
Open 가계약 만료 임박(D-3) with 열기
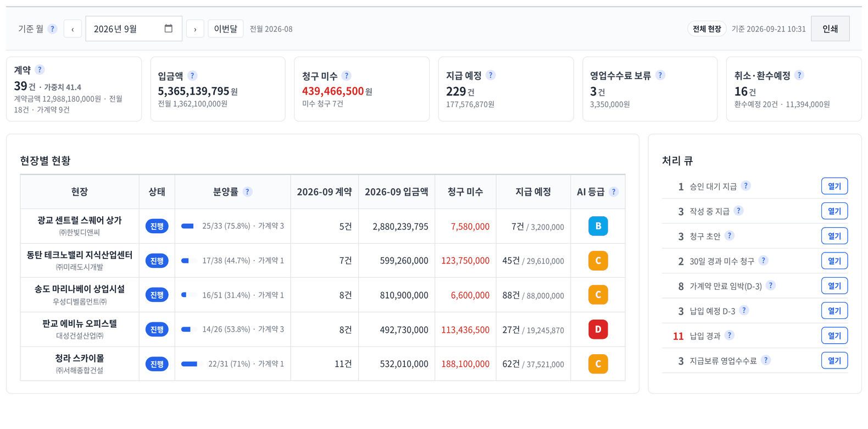point(834,285)
